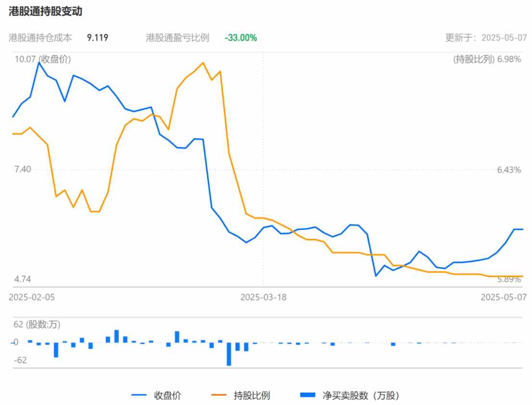Click the 6.43% right axis label
Screen dimensions: 532x405
[x=509, y=170]
